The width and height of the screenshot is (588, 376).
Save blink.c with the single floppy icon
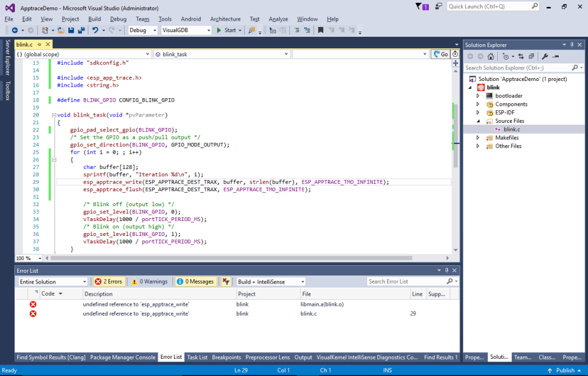(x=71, y=30)
